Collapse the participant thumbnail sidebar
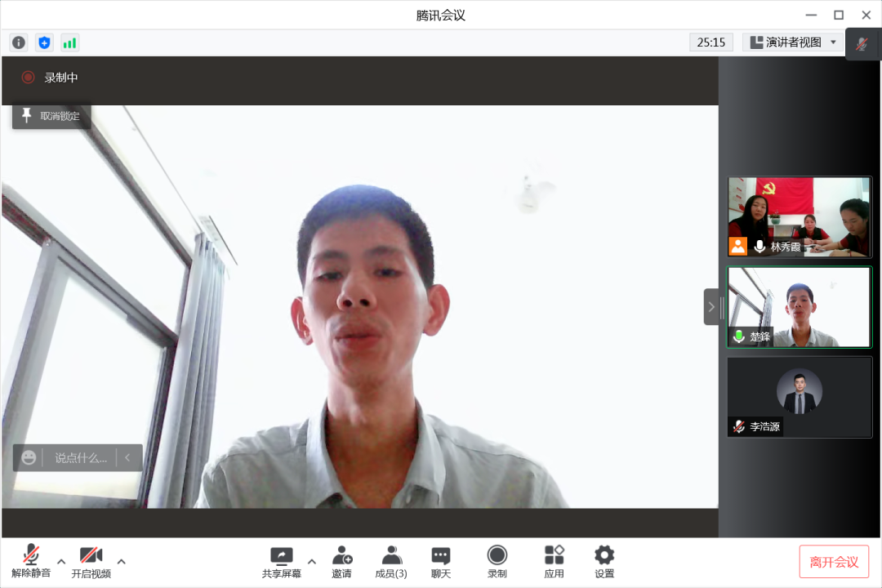 pos(711,307)
